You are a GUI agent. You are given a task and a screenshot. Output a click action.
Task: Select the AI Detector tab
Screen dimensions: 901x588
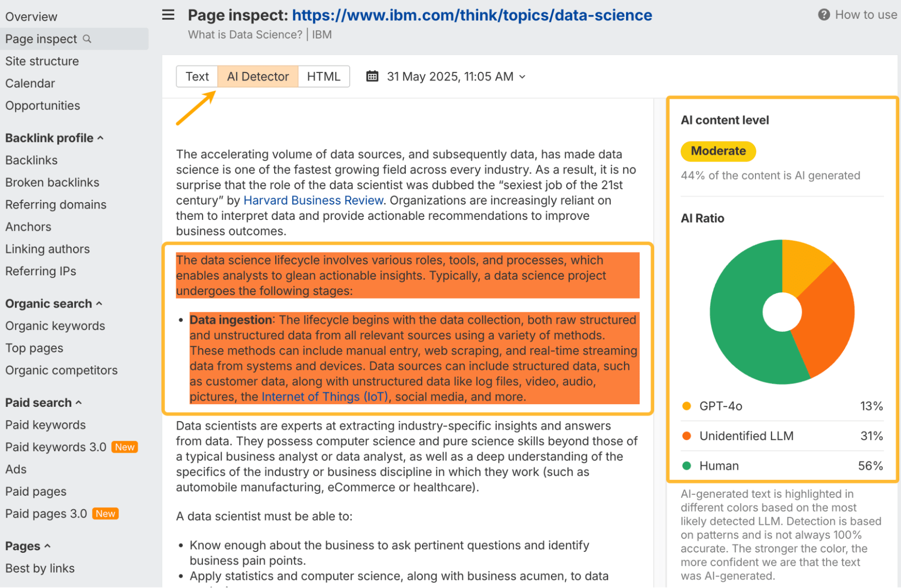point(257,76)
